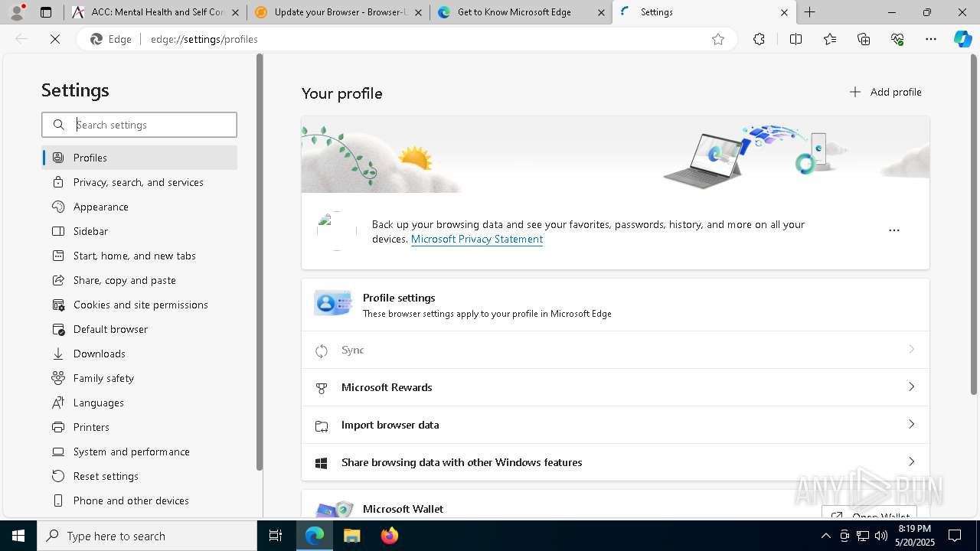Screen dimensions: 980x551
Task: Close the Settings tab
Action: click(x=784, y=12)
